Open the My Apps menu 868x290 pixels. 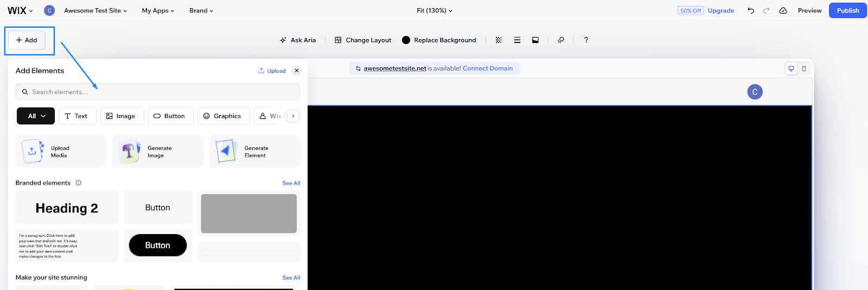pos(158,10)
